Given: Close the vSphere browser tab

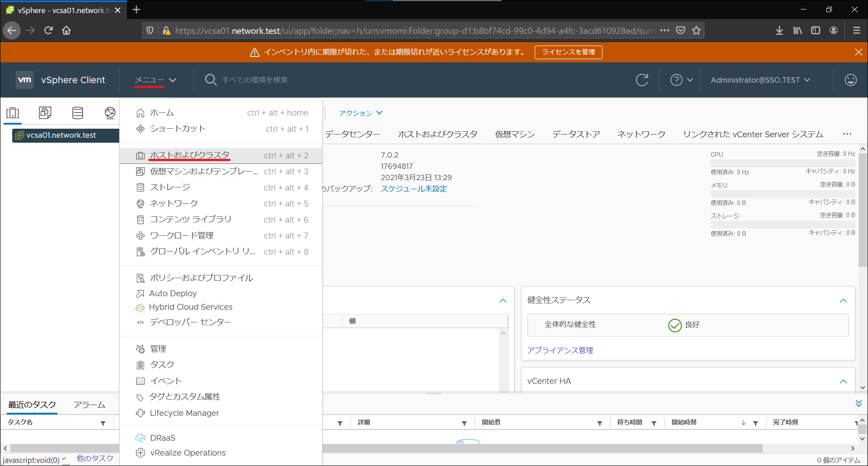Looking at the screenshot, I should click(x=117, y=10).
